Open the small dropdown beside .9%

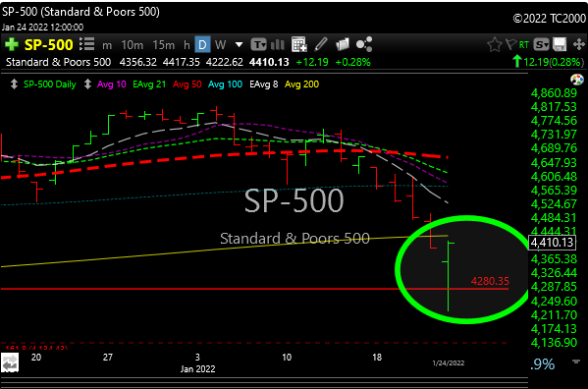(x=575, y=361)
